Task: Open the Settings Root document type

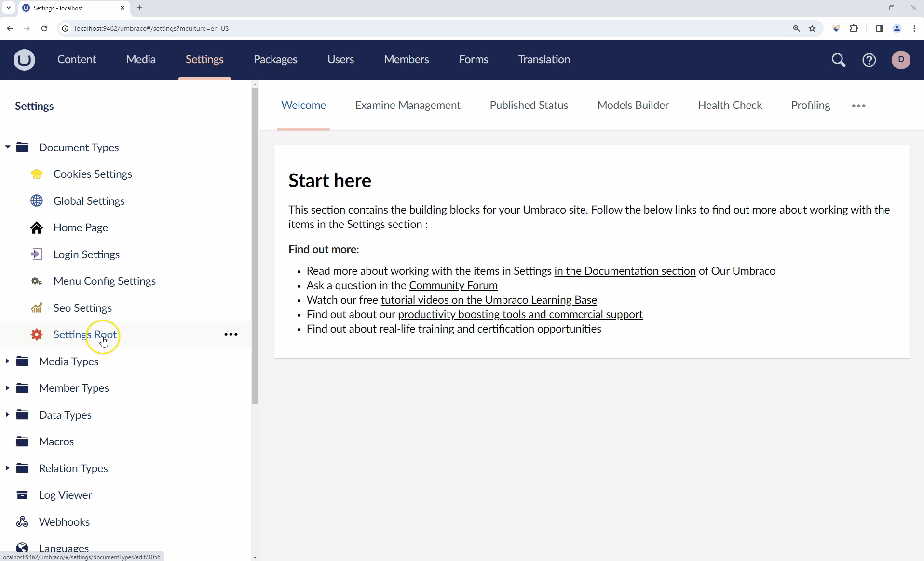Action: [85, 334]
